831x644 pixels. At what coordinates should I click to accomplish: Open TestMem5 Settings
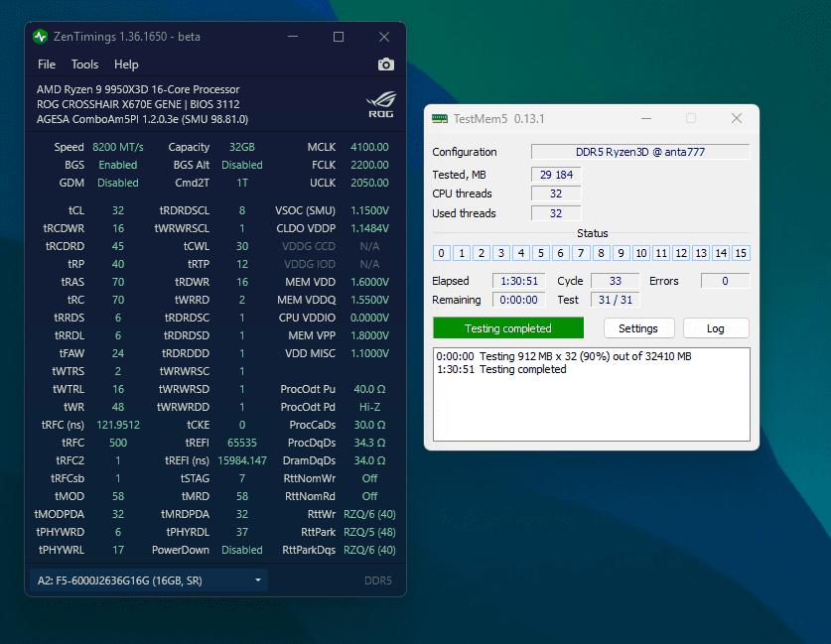[638, 328]
